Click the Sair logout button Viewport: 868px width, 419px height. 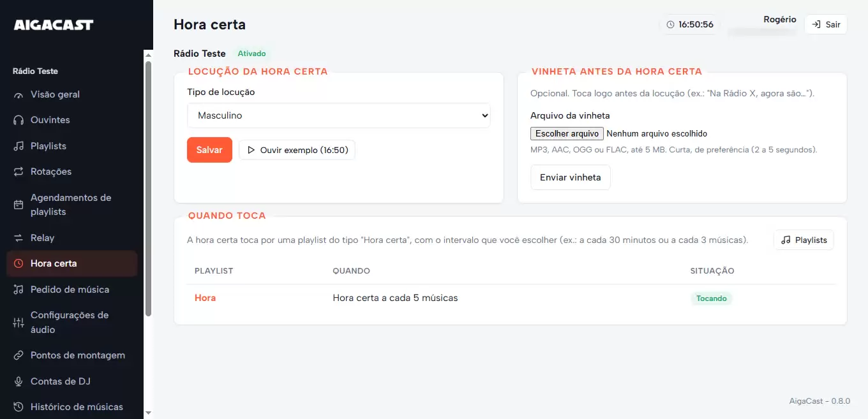[x=826, y=25]
